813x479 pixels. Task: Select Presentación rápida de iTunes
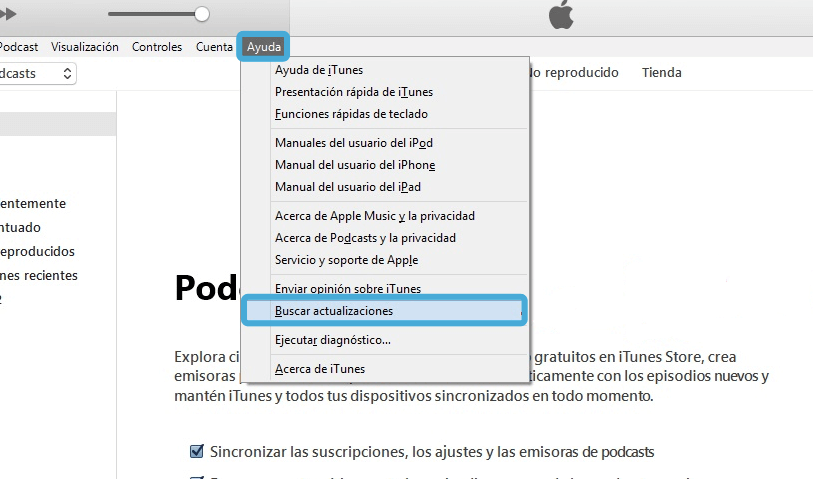[x=385, y=92]
